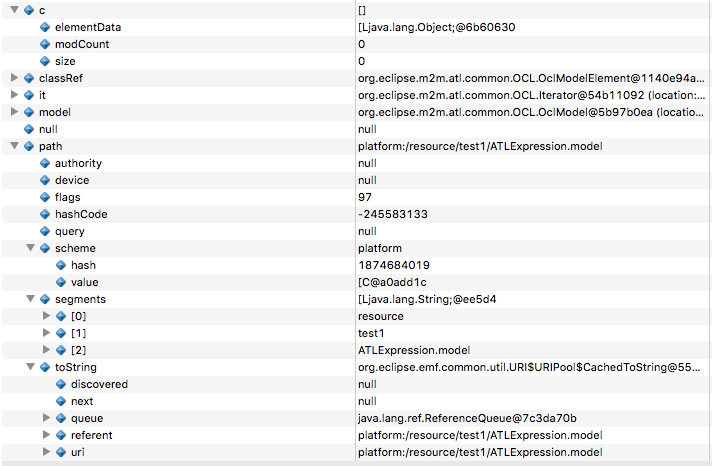Collapse the toString node
712x466 pixels.
pos(30,367)
